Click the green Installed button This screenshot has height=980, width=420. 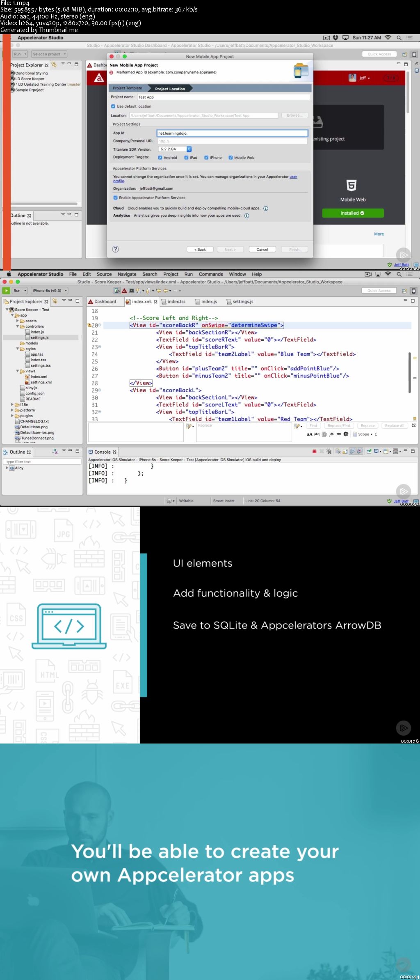353,213
